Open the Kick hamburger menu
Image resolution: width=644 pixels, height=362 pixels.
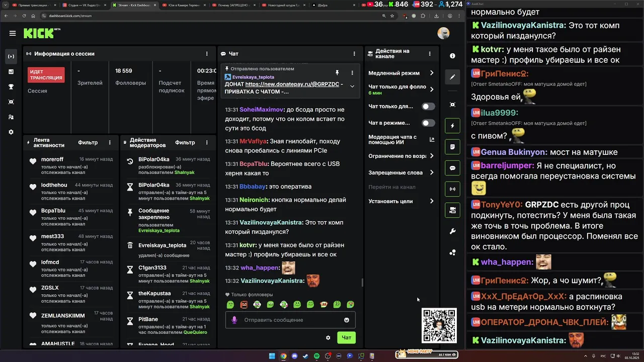[12, 33]
